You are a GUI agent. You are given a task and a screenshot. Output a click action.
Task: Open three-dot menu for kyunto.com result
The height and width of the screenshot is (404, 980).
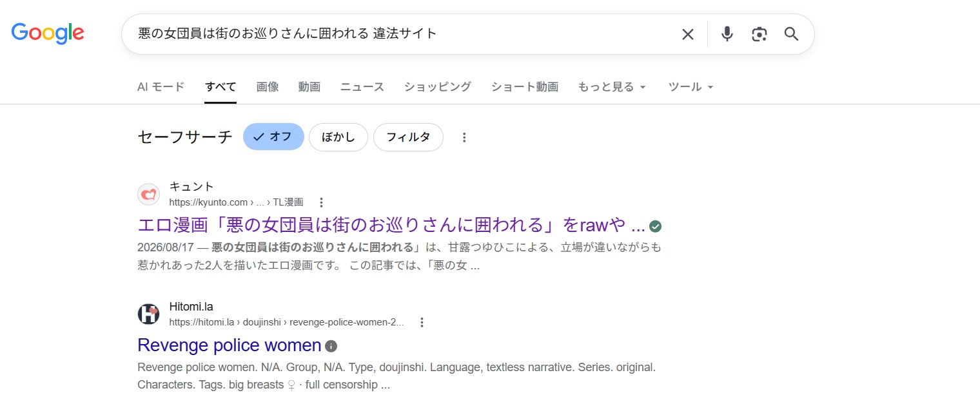[322, 202]
